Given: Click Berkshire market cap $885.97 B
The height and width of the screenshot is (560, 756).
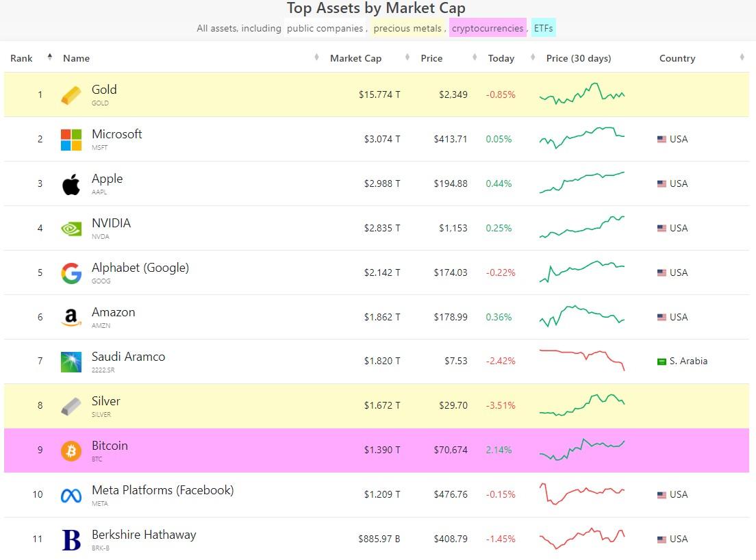Looking at the screenshot, I should 379,539.
